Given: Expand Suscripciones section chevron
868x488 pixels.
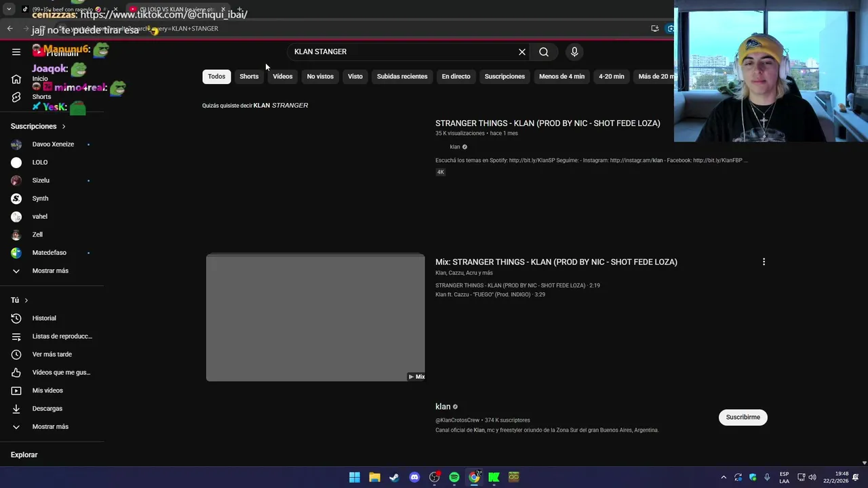Looking at the screenshot, I should (x=64, y=127).
